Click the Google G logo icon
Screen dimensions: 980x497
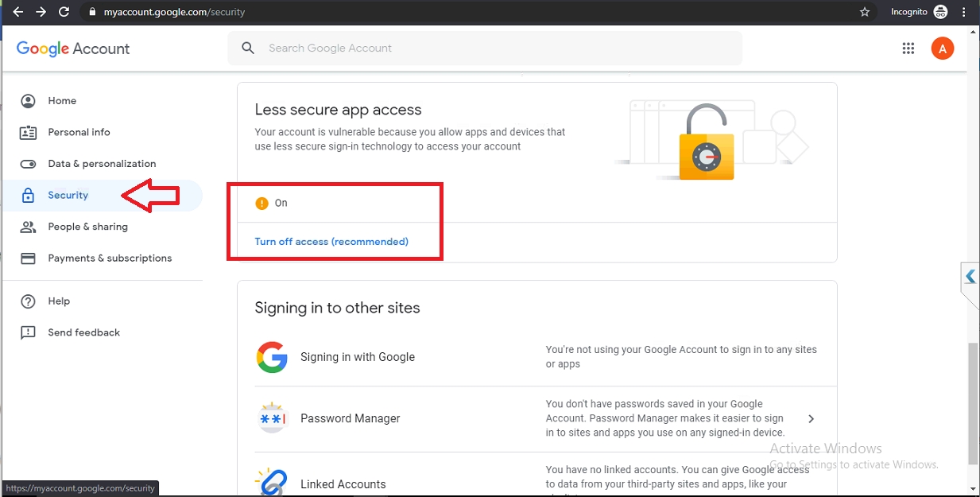click(x=272, y=357)
